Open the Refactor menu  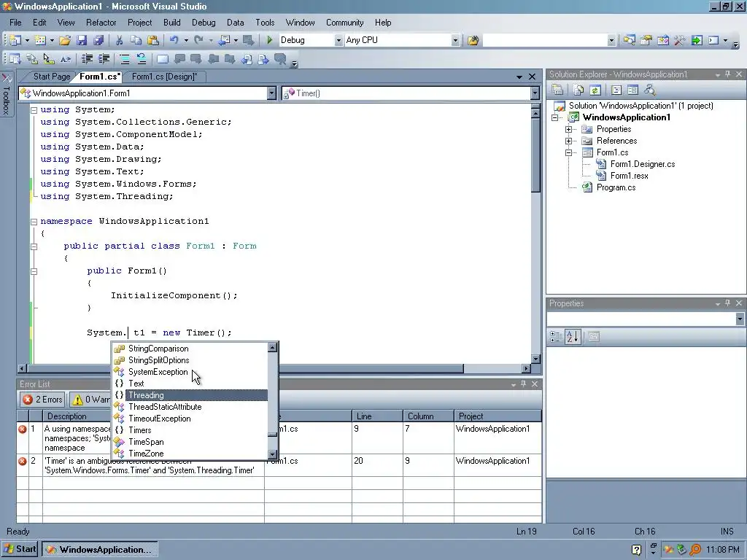[x=101, y=23]
